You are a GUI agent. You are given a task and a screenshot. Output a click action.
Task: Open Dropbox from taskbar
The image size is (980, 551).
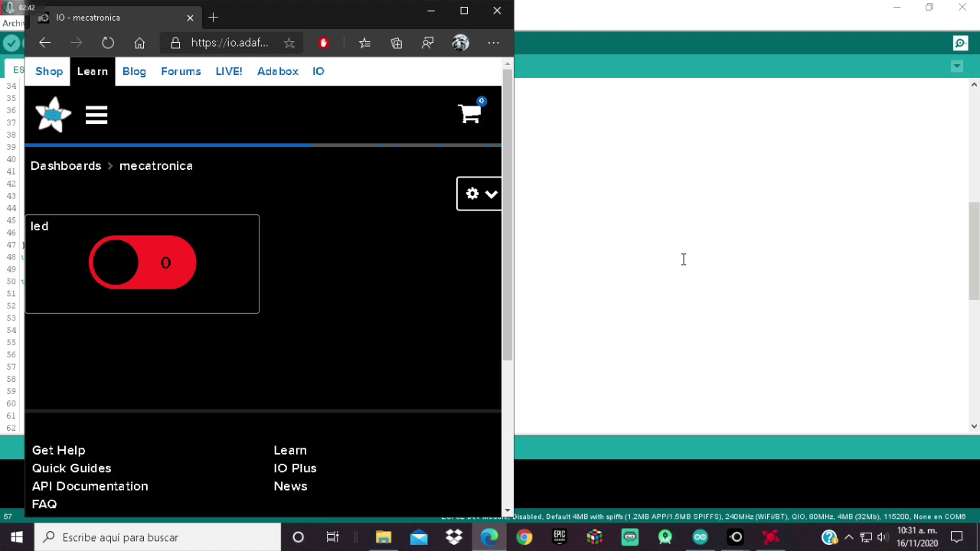[454, 537]
